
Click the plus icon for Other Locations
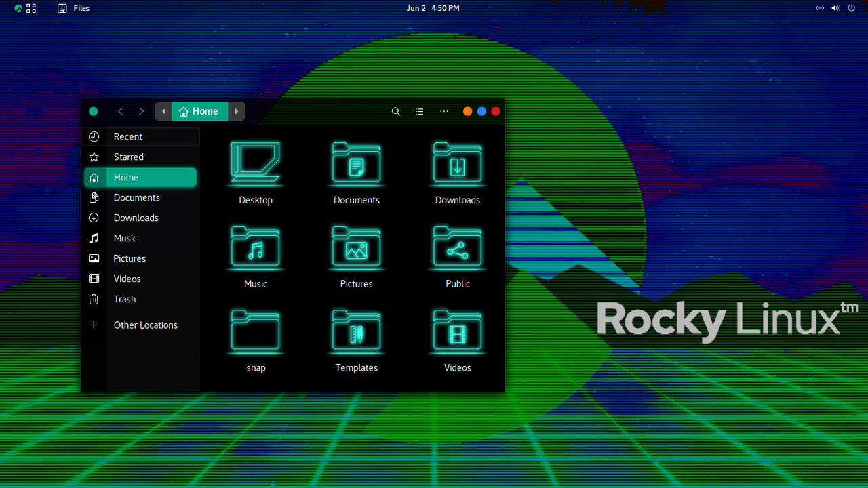click(x=94, y=325)
